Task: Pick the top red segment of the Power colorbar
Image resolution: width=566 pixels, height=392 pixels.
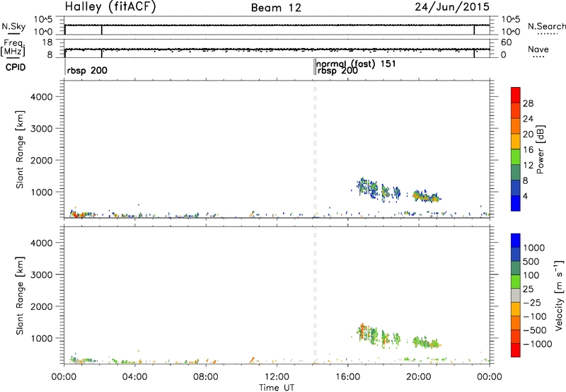Action: [x=516, y=95]
